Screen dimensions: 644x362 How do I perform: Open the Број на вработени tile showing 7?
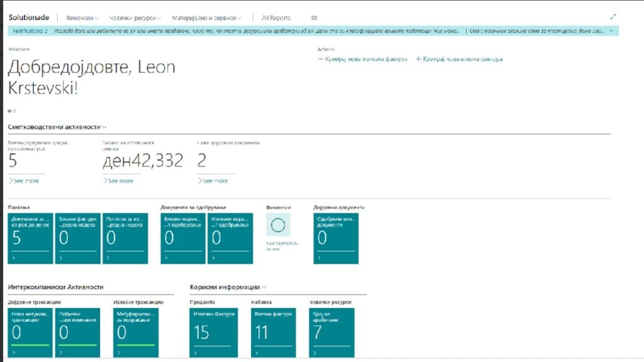(x=332, y=333)
